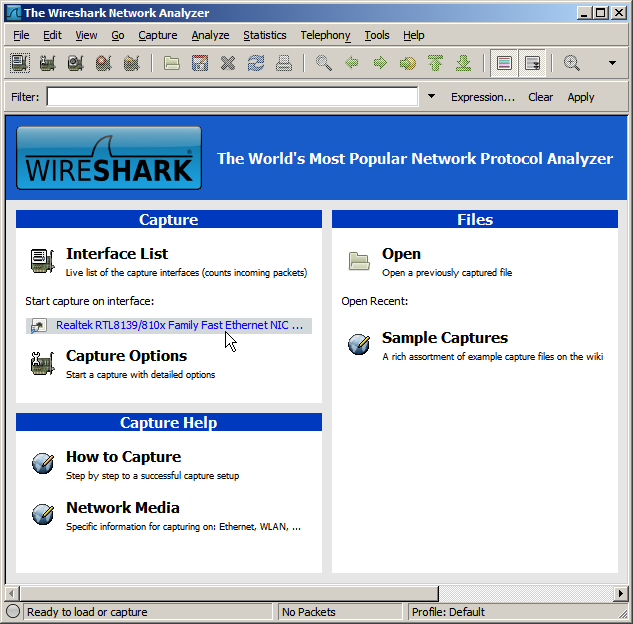Click the start capture toolbar icon

pos(75,63)
